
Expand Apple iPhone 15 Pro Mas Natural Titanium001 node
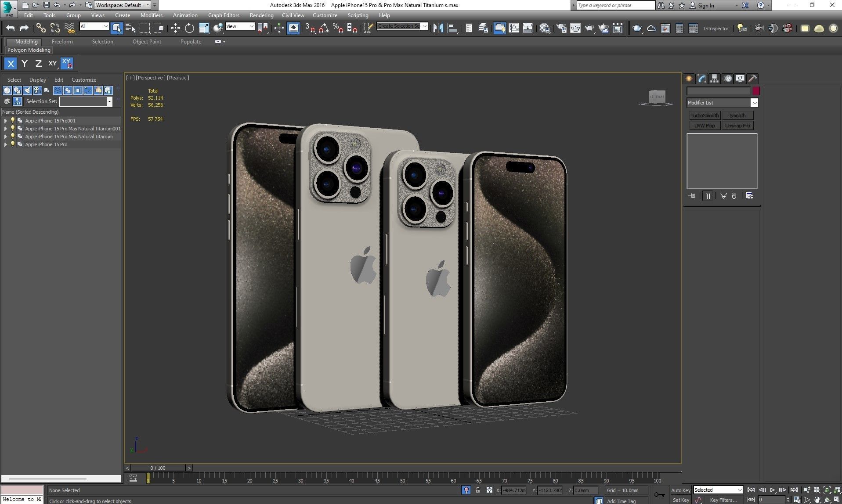pyautogui.click(x=5, y=129)
